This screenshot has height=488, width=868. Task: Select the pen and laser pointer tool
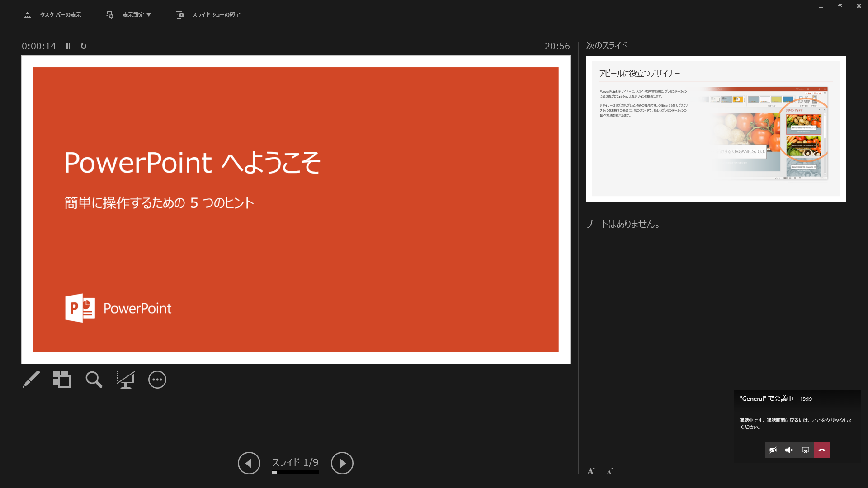pos(31,380)
